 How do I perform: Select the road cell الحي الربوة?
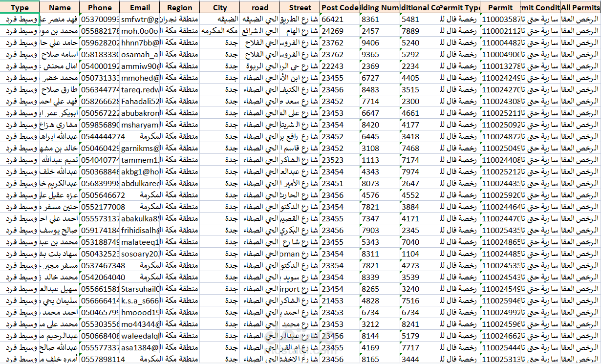(x=260, y=66)
